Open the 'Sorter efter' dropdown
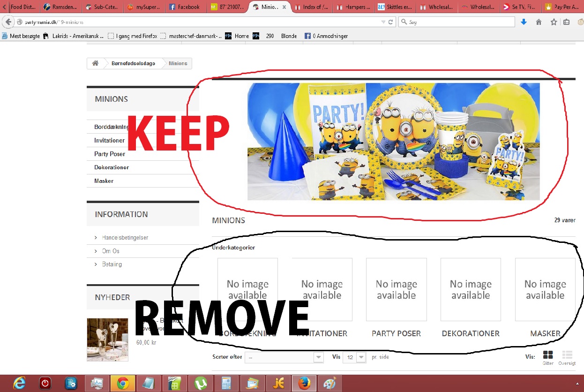This screenshot has height=392, width=584. click(284, 357)
